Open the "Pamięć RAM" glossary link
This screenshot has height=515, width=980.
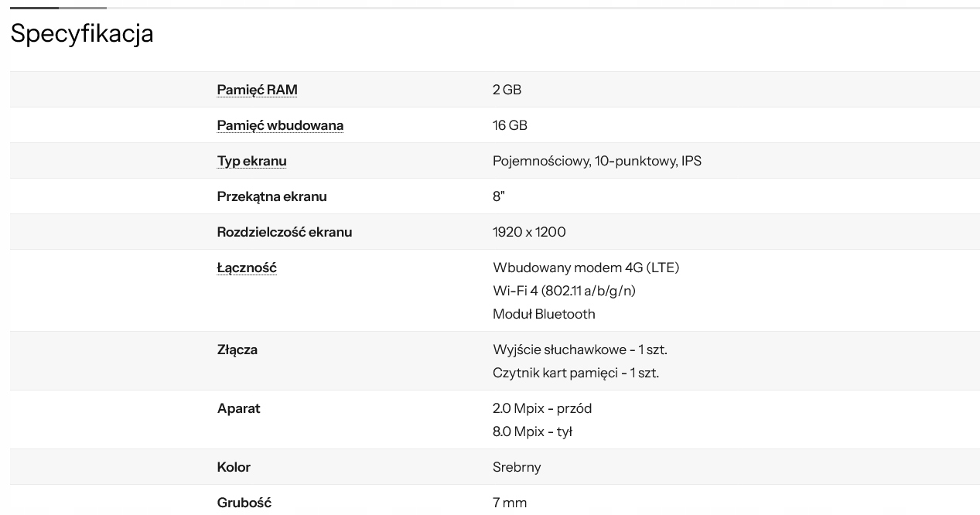[257, 90]
